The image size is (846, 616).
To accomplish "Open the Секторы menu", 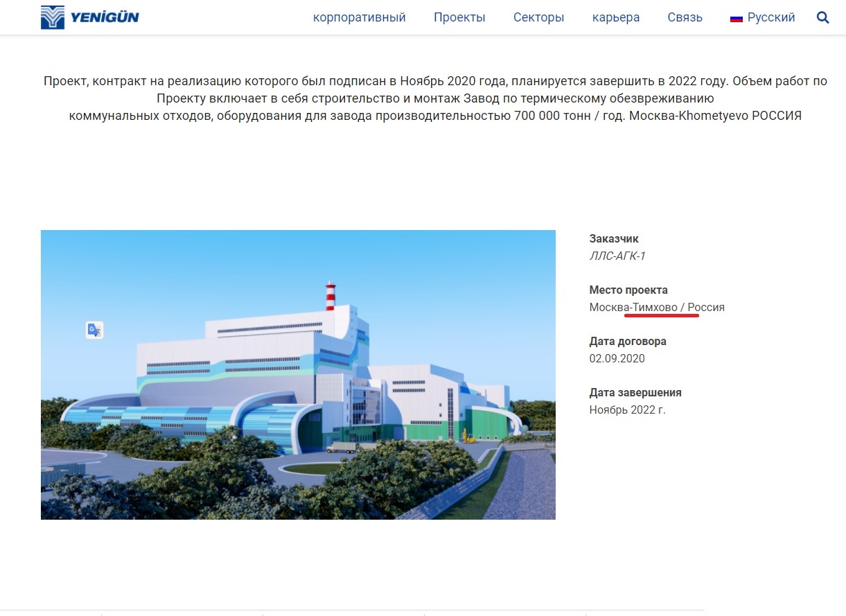I will (x=538, y=17).
